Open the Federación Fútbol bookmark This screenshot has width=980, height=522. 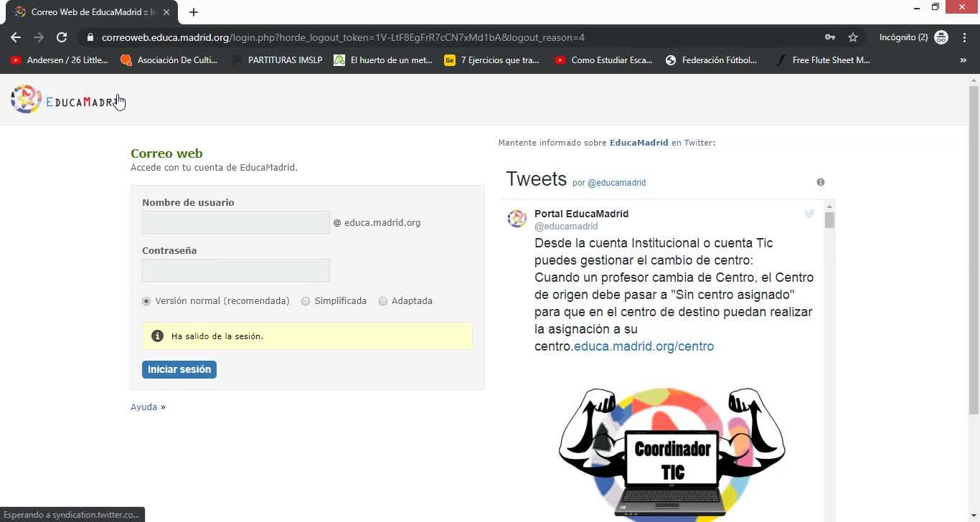pos(712,60)
